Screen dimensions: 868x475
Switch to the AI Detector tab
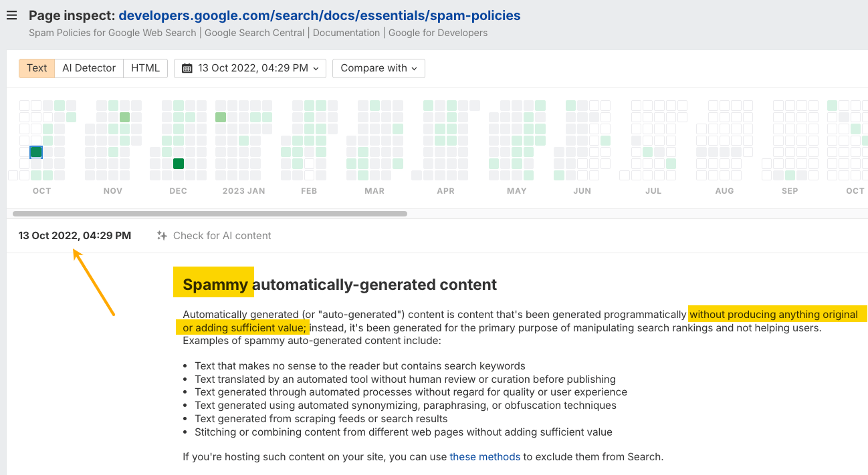(89, 67)
